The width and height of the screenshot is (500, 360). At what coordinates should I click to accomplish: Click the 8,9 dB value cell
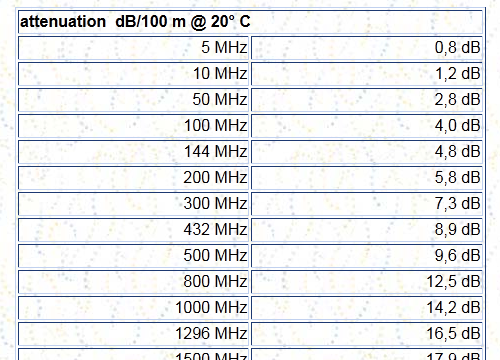367,230
